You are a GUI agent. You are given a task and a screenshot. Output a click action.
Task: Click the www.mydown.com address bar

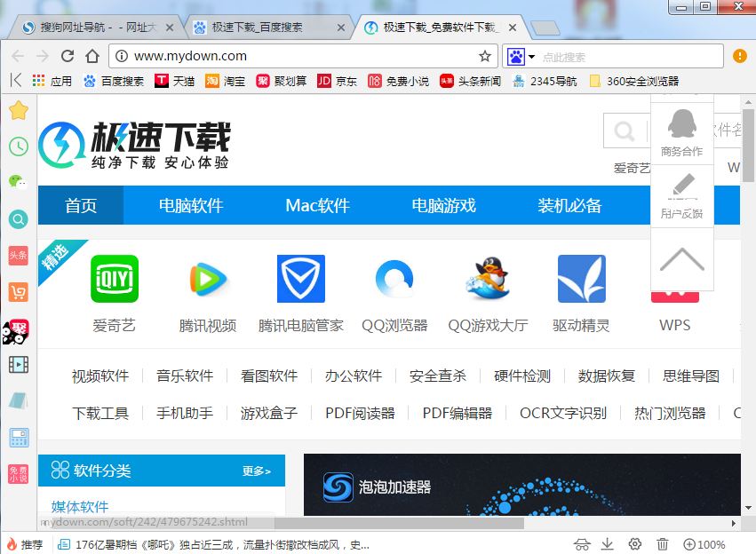point(303,56)
